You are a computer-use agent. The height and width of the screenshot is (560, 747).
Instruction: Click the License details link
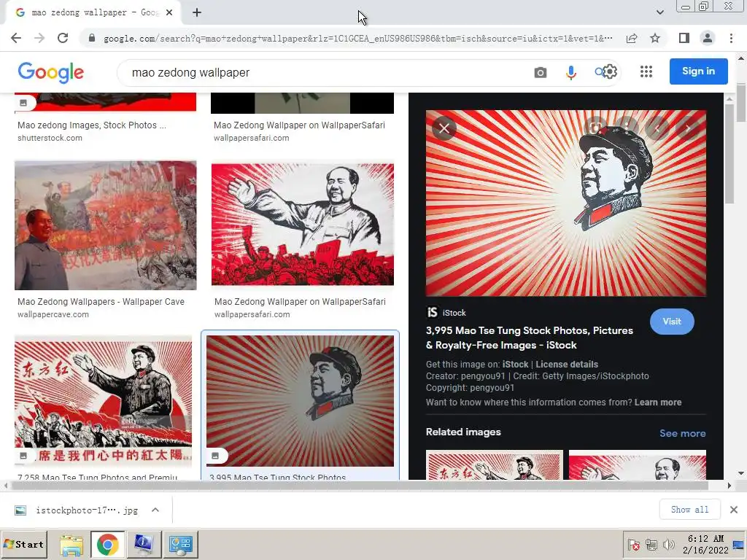[567, 365]
